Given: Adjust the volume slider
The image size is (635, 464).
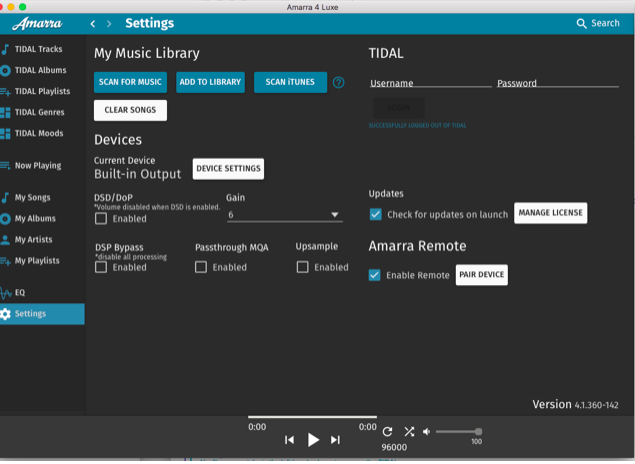Looking at the screenshot, I should point(459,431).
